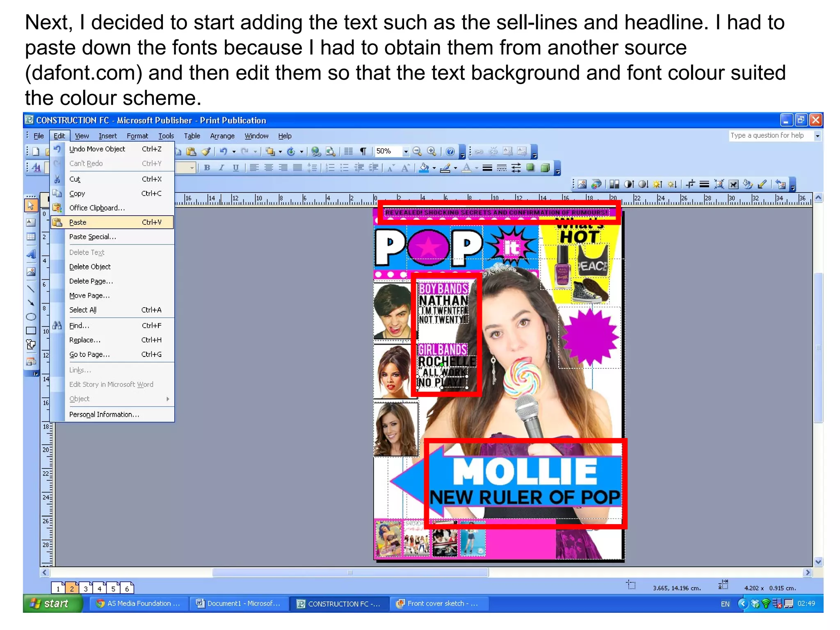The image size is (840, 630).
Task: Select the Text Box tool in Objects bar
Action: coord(31,223)
